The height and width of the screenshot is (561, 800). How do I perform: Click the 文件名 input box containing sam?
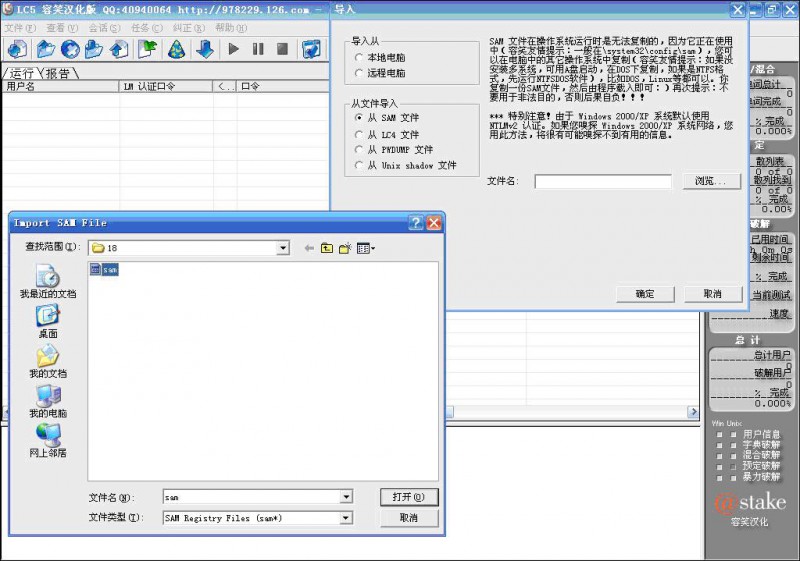[x=252, y=497]
